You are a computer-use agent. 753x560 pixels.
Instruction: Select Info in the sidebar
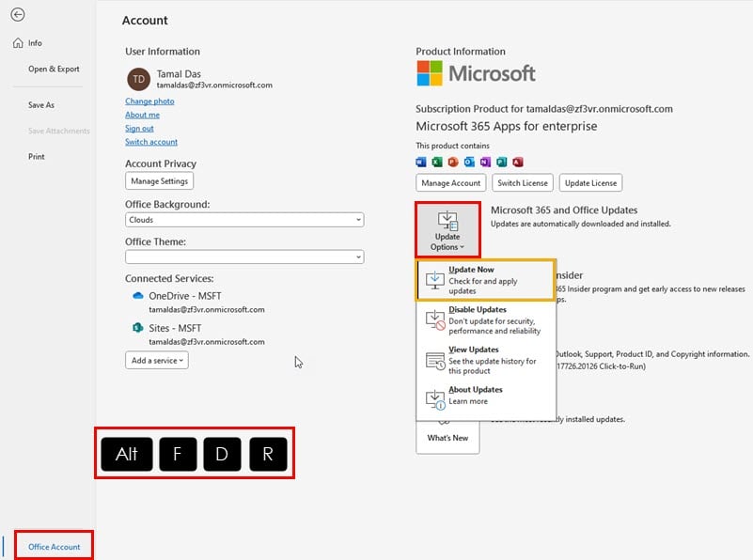point(35,43)
